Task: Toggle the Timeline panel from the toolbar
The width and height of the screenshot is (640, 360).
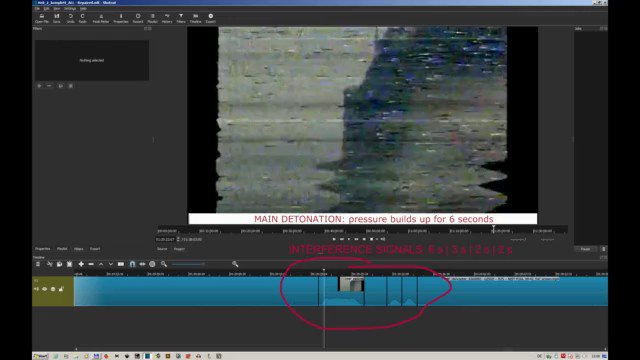Action: (x=196, y=18)
